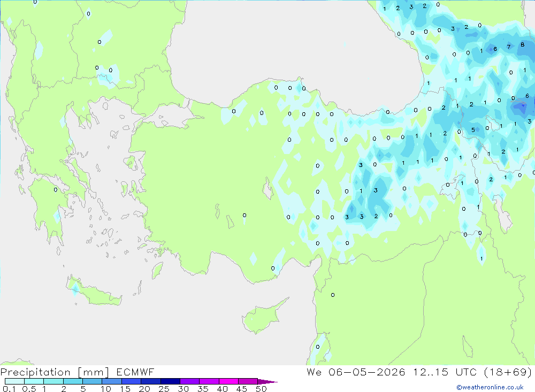Viewport: 535px width, 392px height.
Task: Click the "(18+69)" forecast offset text
Action: click(508, 372)
